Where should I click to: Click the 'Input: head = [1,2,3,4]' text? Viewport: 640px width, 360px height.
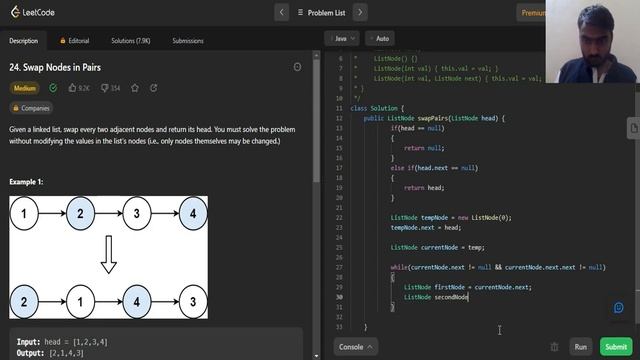[62, 342]
